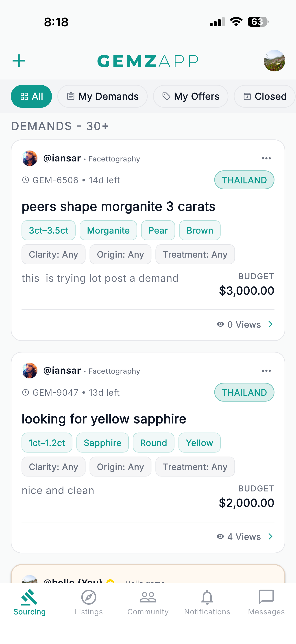Tap THAILAND badge on GEM-6506 card

(x=244, y=180)
